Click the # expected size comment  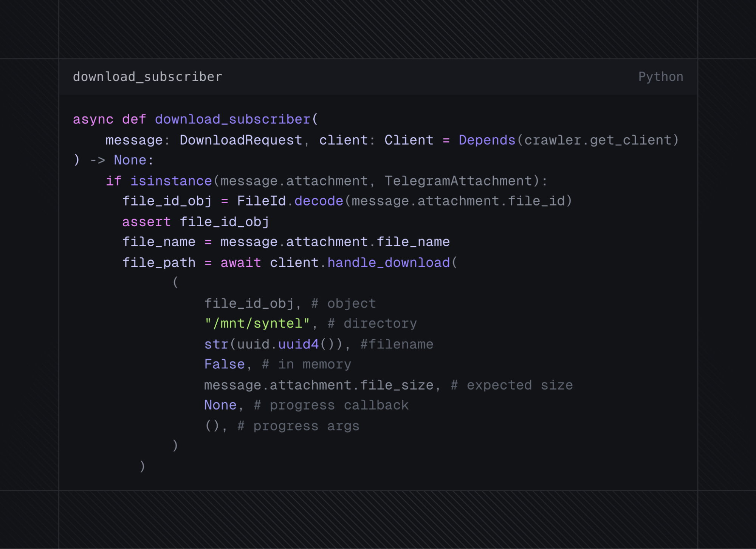pyautogui.click(x=512, y=385)
